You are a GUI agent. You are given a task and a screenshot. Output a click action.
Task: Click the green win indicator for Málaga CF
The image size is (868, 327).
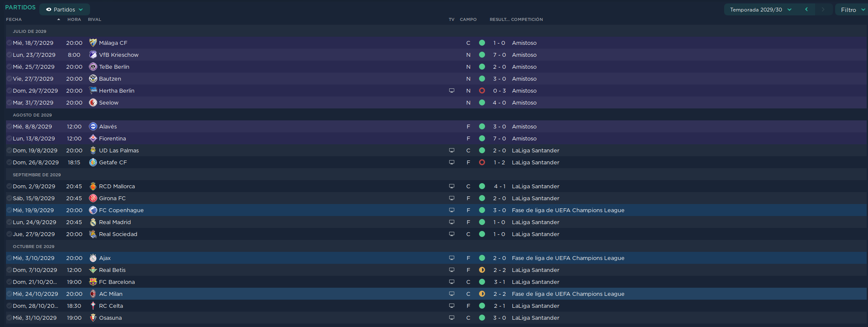click(x=482, y=43)
